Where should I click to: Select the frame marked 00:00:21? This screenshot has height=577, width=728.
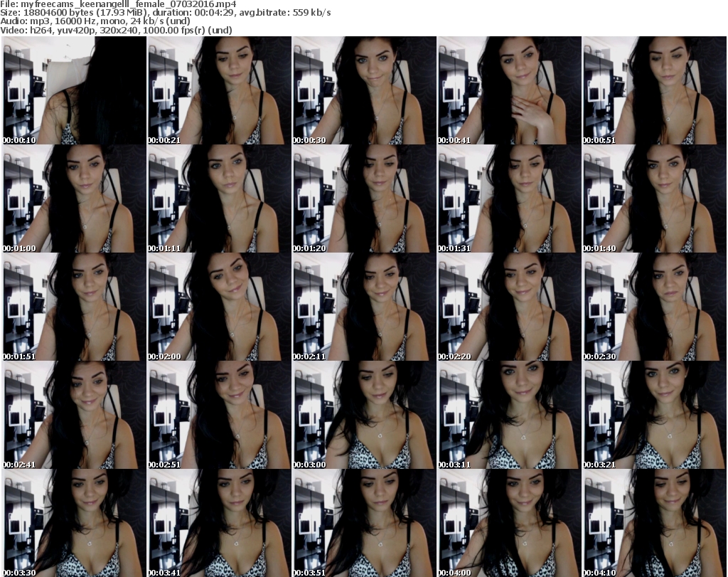[219, 91]
